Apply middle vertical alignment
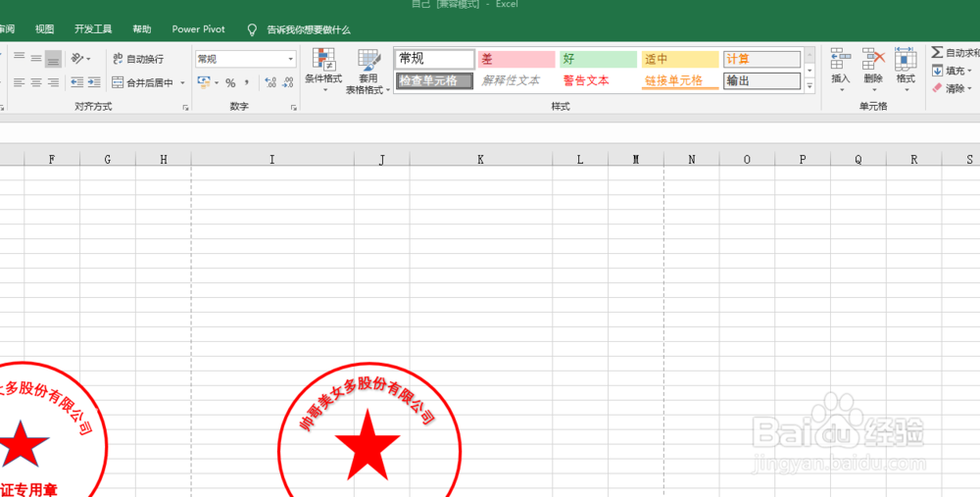The height and width of the screenshot is (497, 980). (x=36, y=59)
